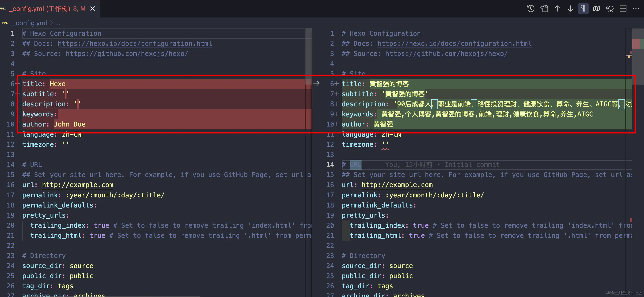
Task: Click the Open File icon
Action: coord(544,9)
